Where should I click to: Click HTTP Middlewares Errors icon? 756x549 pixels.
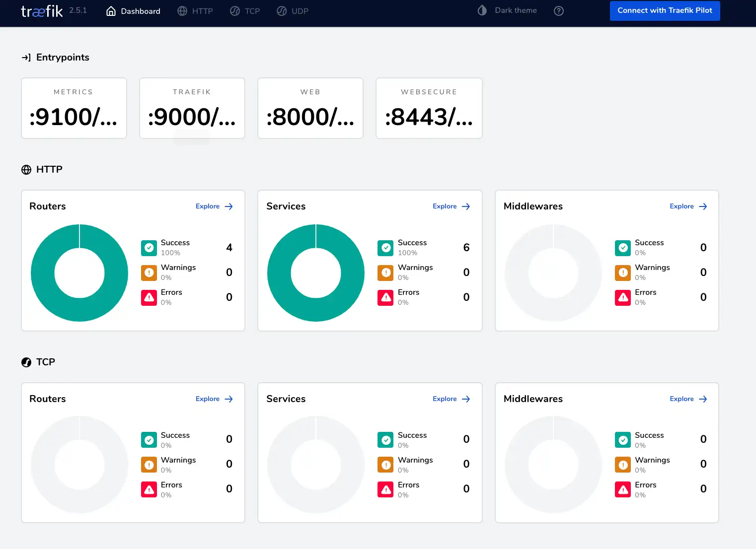click(623, 297)
